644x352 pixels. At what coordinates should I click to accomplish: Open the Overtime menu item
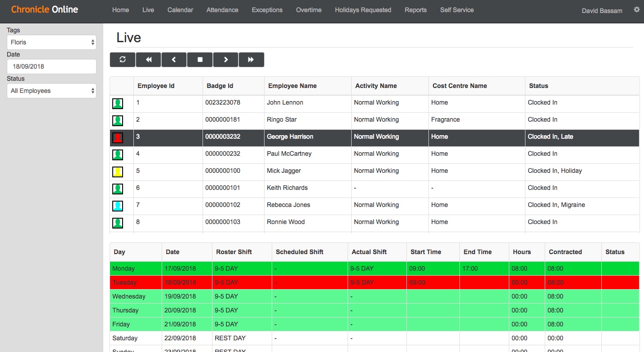click(309, 10)
